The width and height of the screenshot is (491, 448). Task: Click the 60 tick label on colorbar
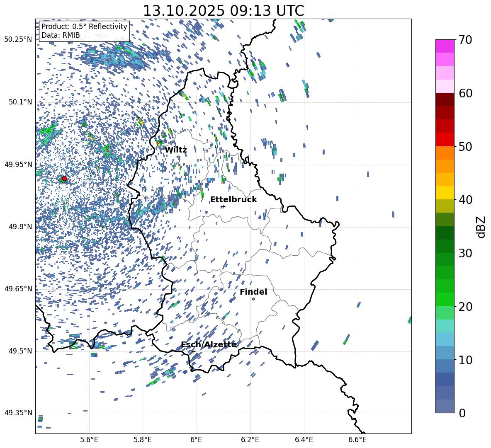466,93
